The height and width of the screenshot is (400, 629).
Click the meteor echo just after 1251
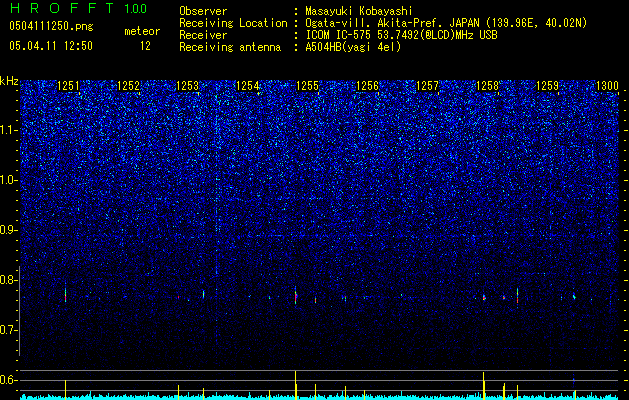tap(65, 295)
